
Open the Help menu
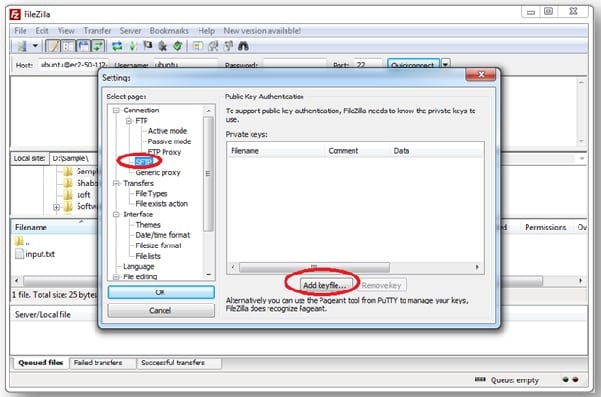(x=206, y=31)
